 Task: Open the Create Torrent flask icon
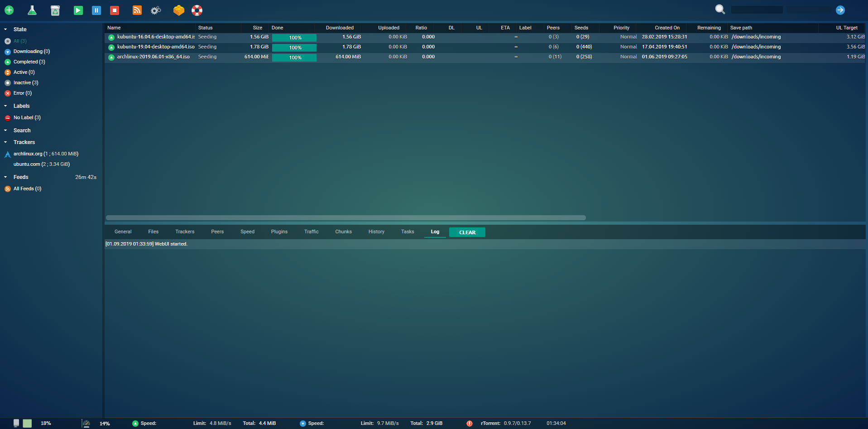click(32, 10)
